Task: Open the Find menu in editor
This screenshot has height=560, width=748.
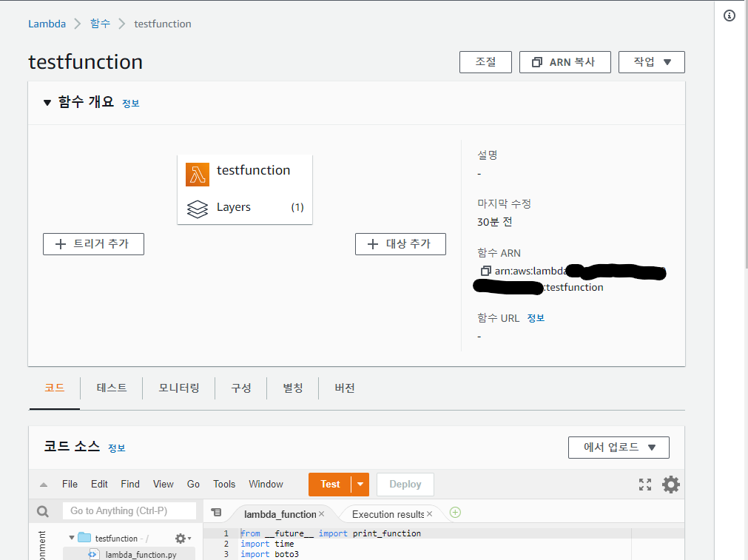Action: coord(130,484)
